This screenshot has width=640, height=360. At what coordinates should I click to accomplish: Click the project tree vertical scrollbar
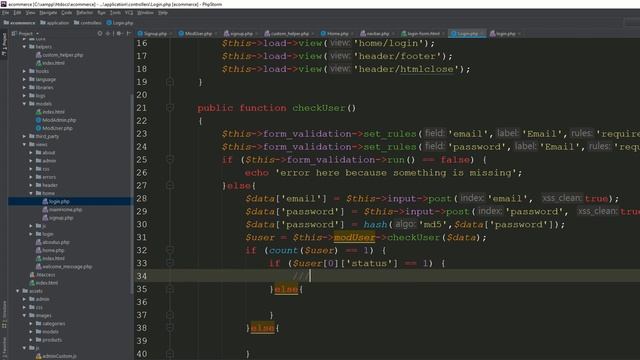tap(131, 194)
